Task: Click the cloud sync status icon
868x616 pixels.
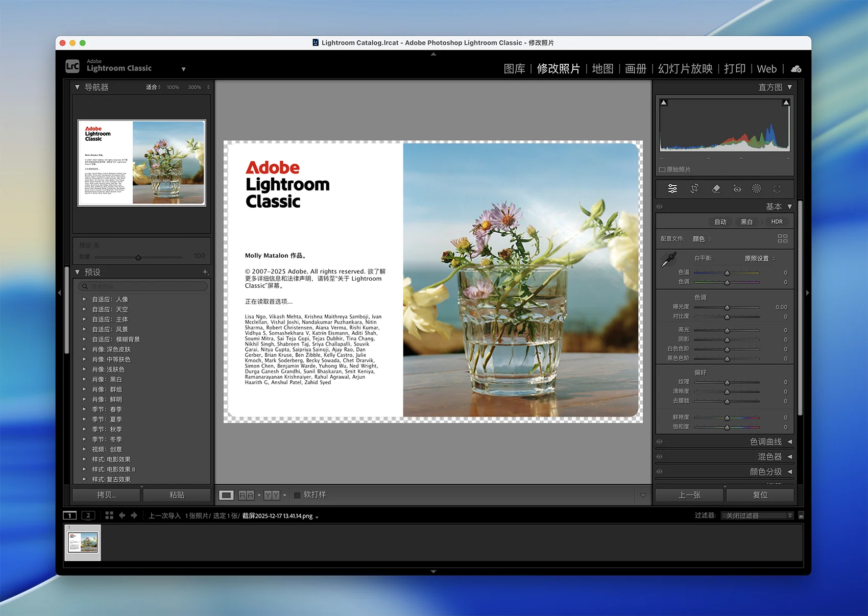Action: coord(795,69)
